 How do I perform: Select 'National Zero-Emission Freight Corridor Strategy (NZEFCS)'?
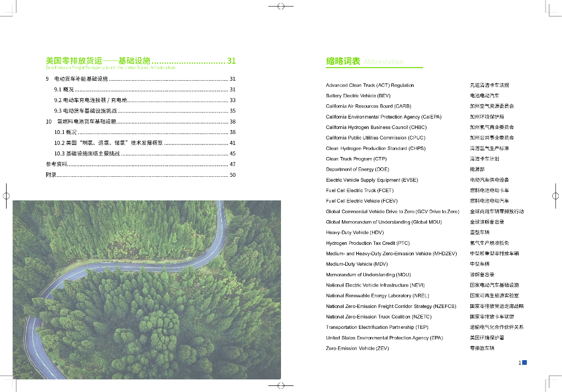coord(391,306)
